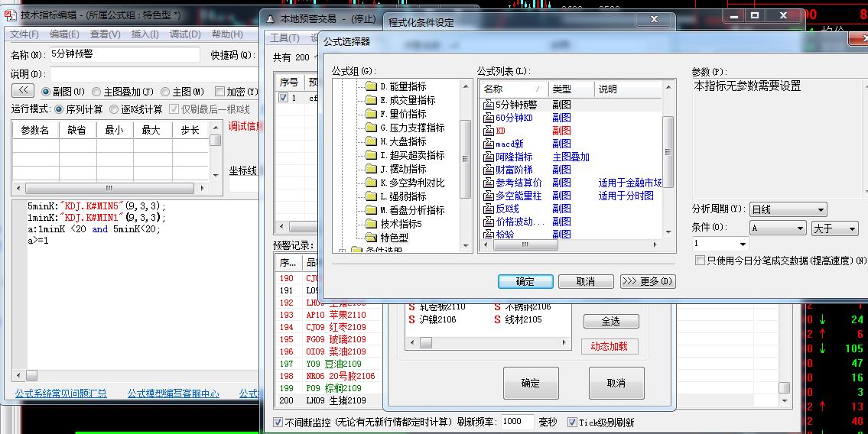Click the >>> 更多(D) button
Screen dimensions: 868x434
(648, 281)
